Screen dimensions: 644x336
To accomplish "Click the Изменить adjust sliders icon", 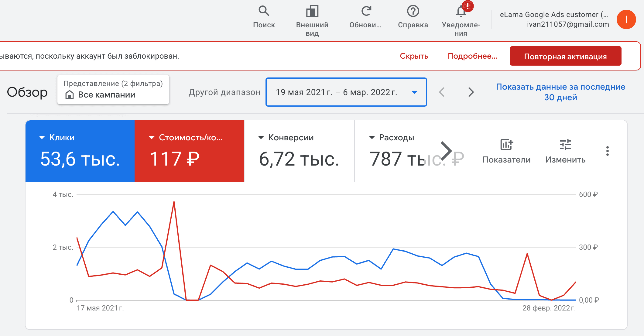I will (565, 145).
